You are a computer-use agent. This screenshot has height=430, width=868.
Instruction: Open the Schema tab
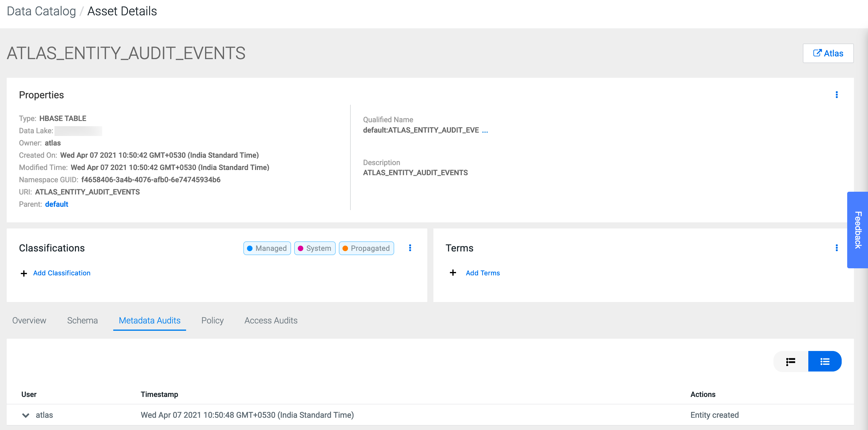point(82,320)
